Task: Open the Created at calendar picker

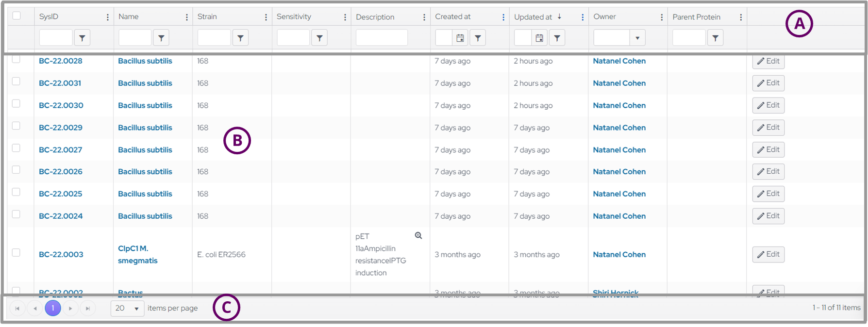Action: click(460, 38)
